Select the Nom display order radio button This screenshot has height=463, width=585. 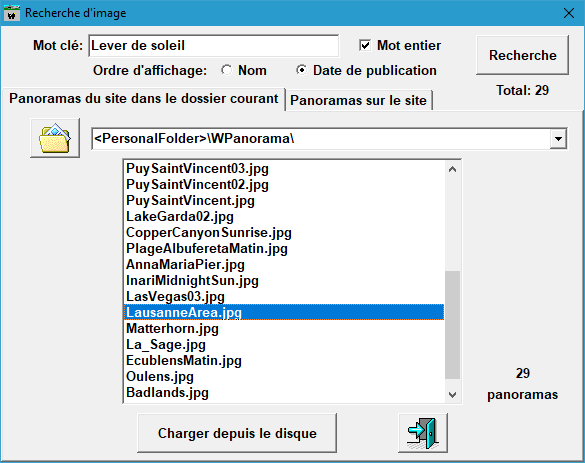tap(226, 70)
